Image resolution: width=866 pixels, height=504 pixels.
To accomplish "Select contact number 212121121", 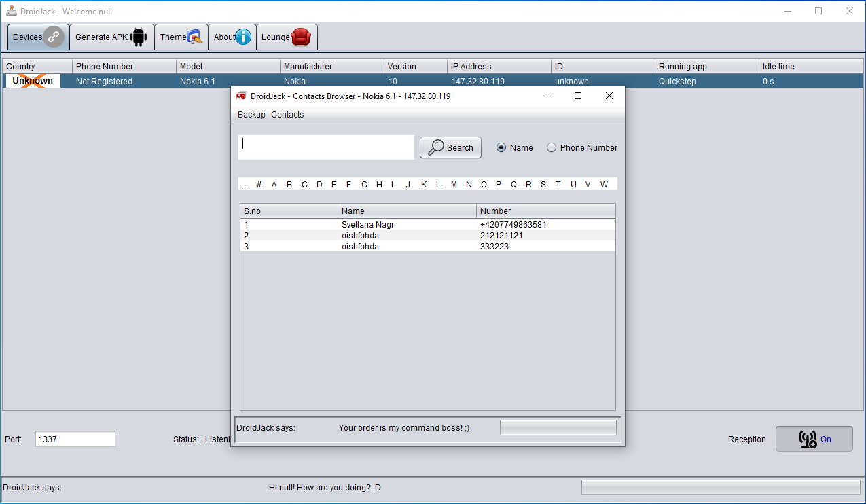I will pyautogui.click(x=503, y=235).
